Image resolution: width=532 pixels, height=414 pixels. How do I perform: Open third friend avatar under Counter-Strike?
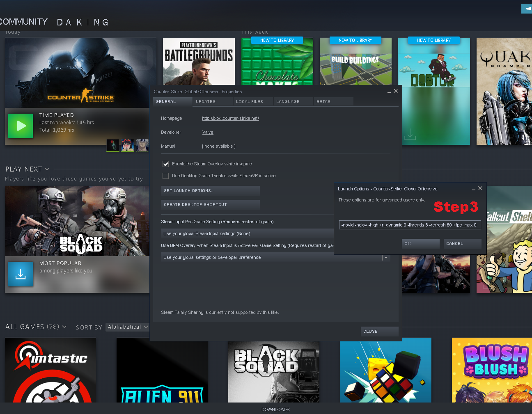[x=142, y=145]
